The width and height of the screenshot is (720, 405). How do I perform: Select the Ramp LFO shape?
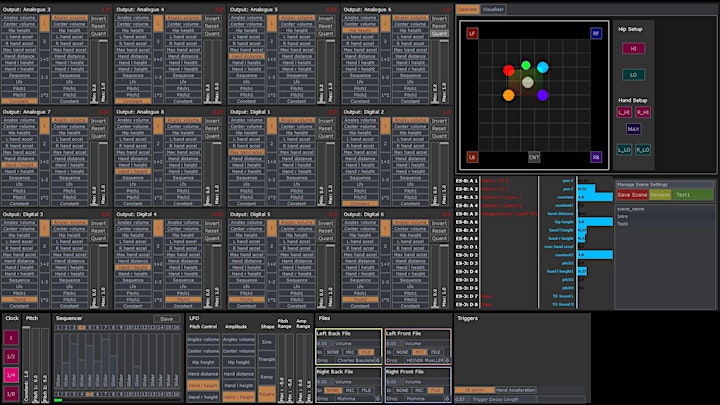[x=266, y=377]
